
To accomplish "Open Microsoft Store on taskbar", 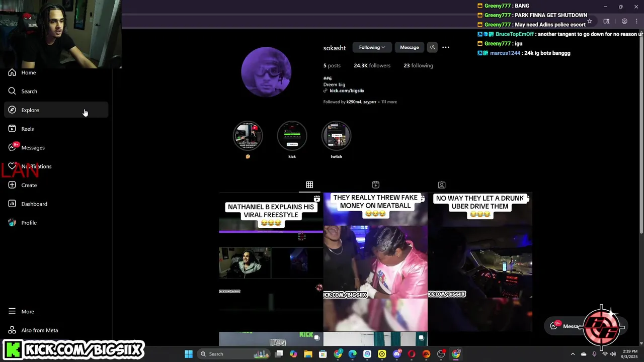I will [x=323, y=354].
